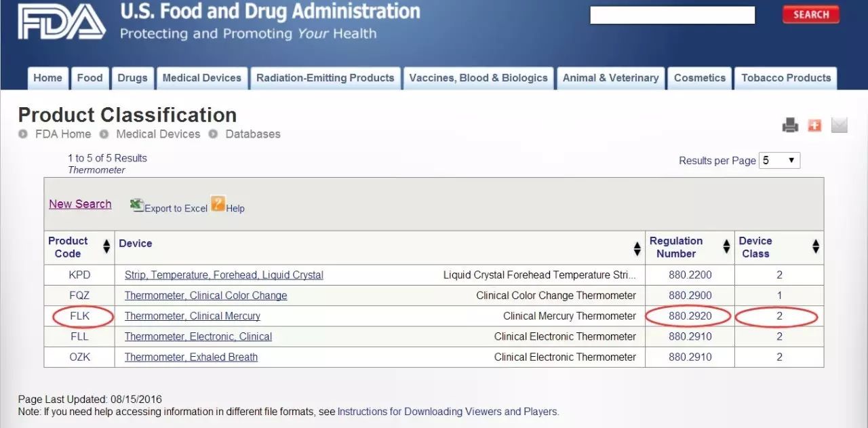Sort by Device Class column arrows
Viewport: 868px width, 428px height.
point(816,247)
